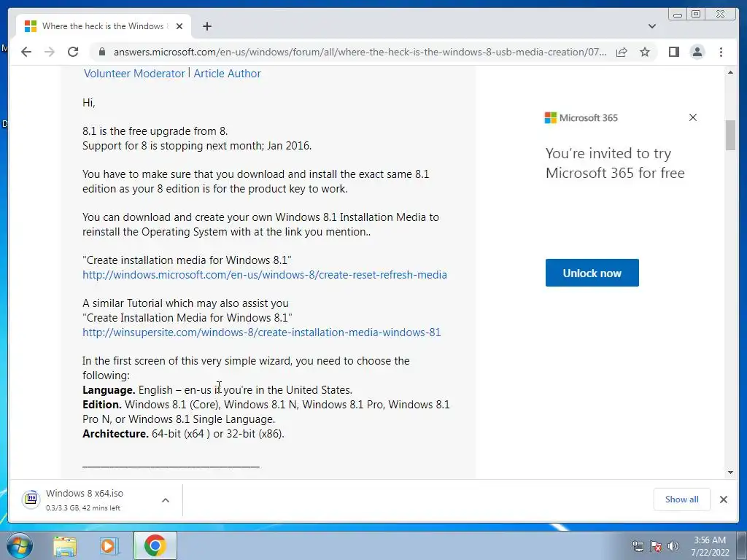
Task: Bookmark this page with the star
Action: point(645,52)
